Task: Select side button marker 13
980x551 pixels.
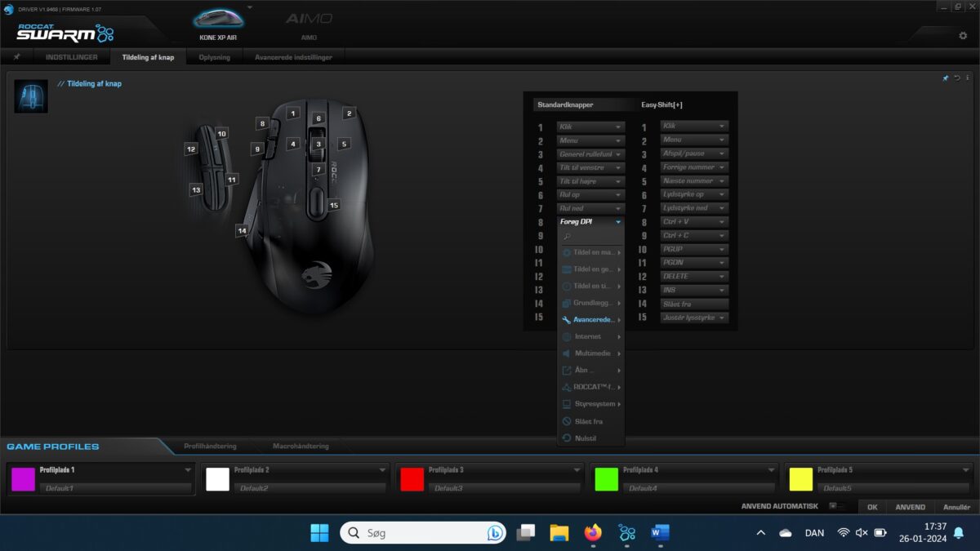Action: (x=196, y=189)
